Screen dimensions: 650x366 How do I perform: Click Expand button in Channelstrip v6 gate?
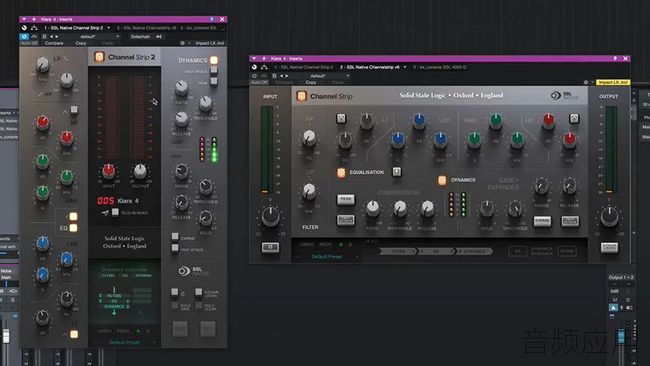[x=542, y=221]
